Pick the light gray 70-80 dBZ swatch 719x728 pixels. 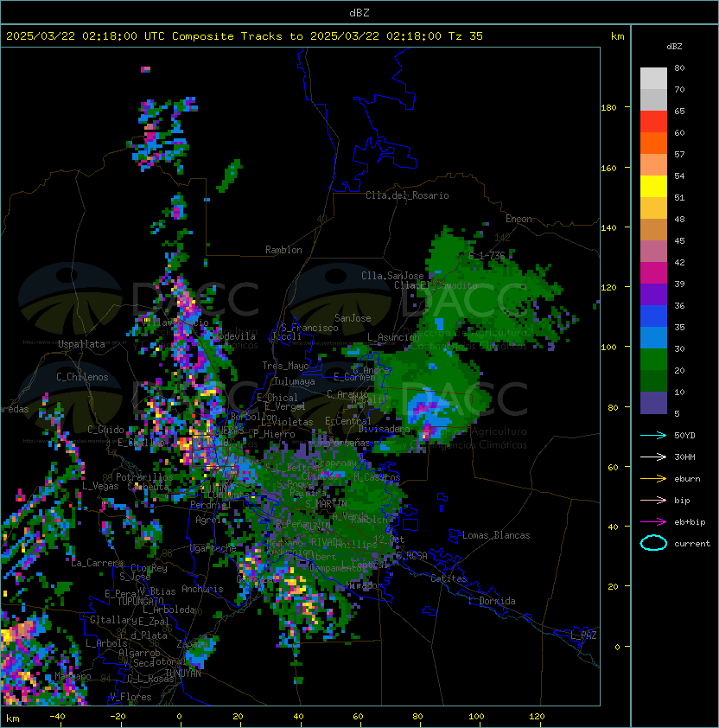tap(653, 78)
